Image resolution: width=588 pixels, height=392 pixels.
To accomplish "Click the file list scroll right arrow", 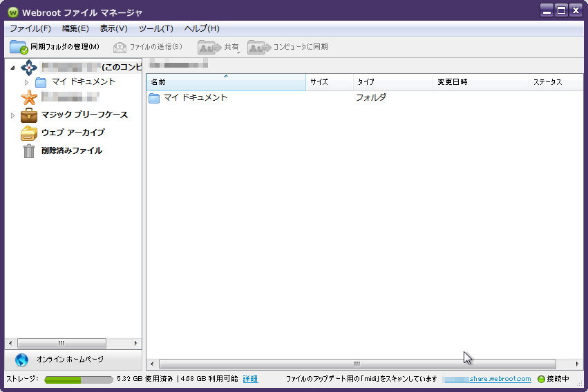I will click(577, 364).
